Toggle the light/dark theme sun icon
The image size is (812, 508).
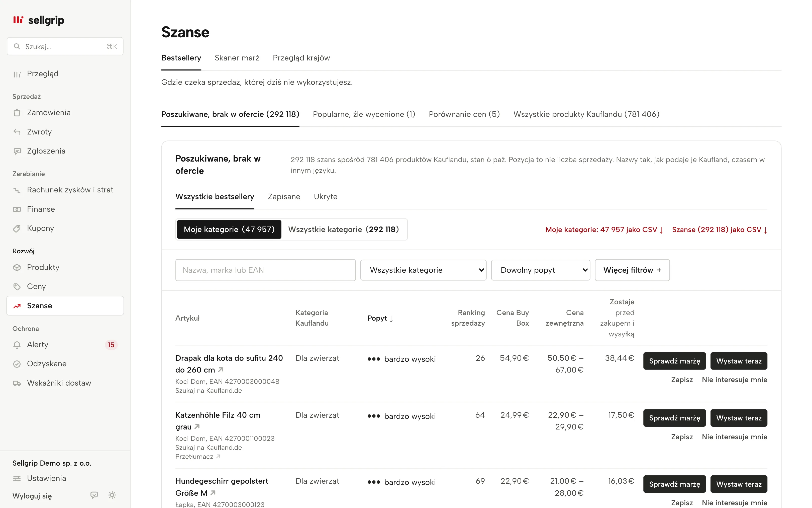coord(113,495)
